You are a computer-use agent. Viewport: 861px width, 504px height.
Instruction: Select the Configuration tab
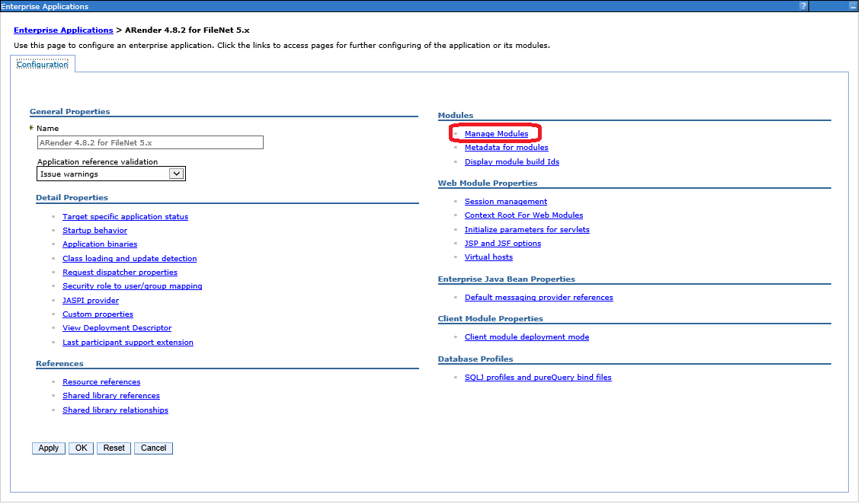coord(43,65)
